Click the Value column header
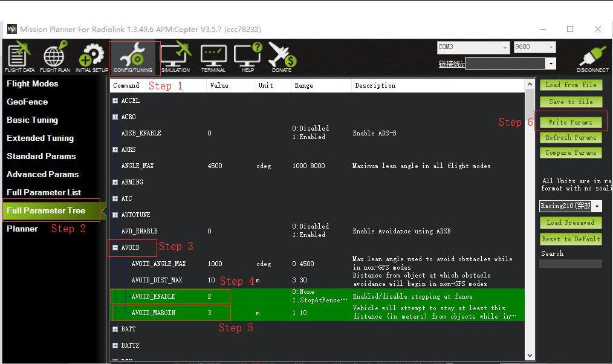 (231, 86)
